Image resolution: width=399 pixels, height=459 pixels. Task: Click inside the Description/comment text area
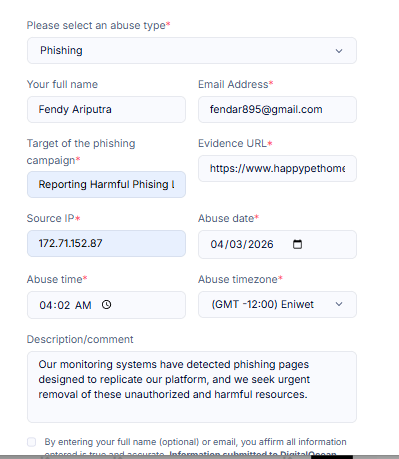192,387
